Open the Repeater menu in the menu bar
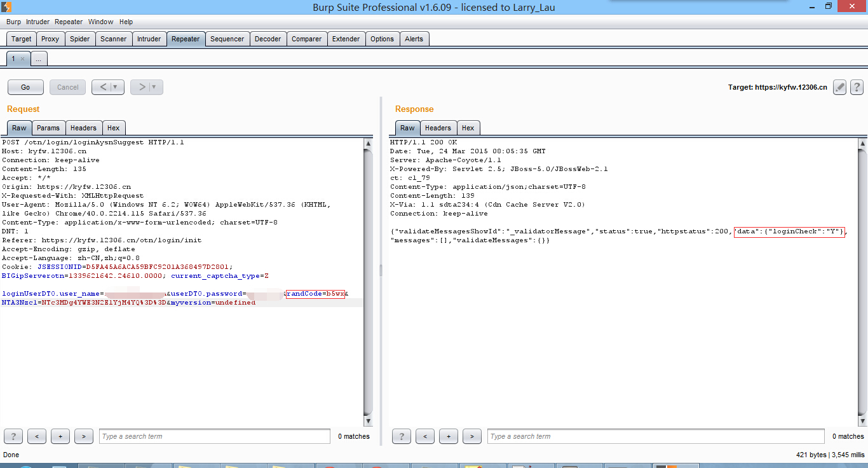This screenshot has width=868, height=468. point(69,22)
